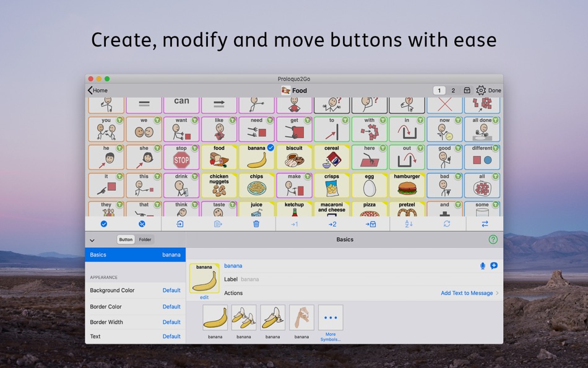Click the copy/paste document icon
The width and height of the screenshot is (588, 368).
tap(218, 224)
